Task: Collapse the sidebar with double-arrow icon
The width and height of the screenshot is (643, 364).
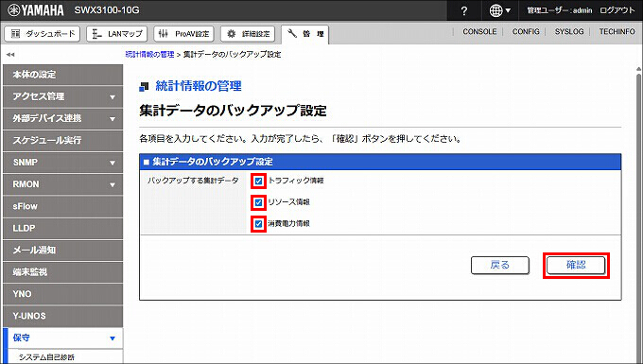Action: coord(10,54)
